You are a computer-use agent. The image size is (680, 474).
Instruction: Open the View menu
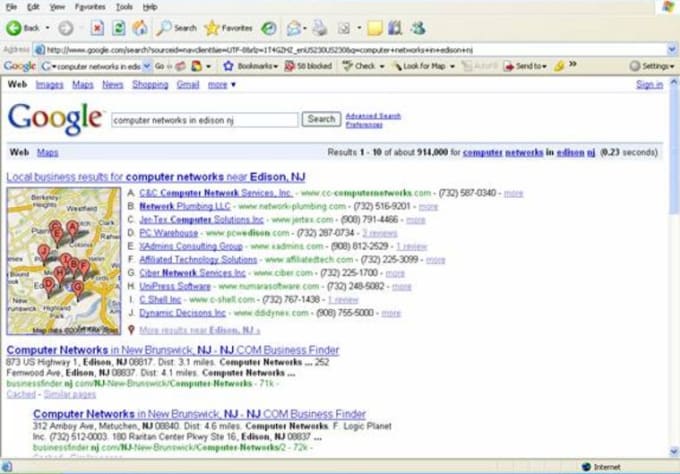[57, 7]
